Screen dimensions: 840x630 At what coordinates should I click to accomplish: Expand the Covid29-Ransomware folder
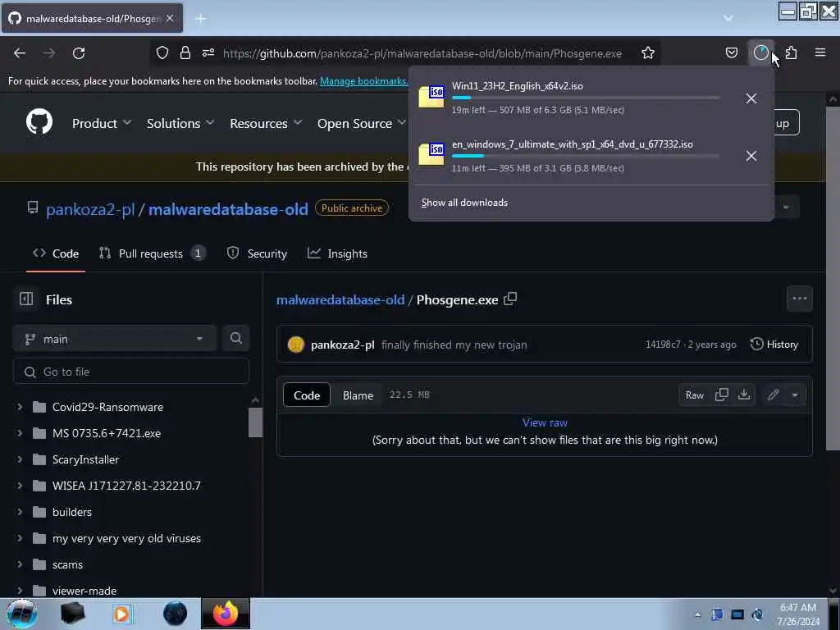pyautogui.click(x=20, y=407)
